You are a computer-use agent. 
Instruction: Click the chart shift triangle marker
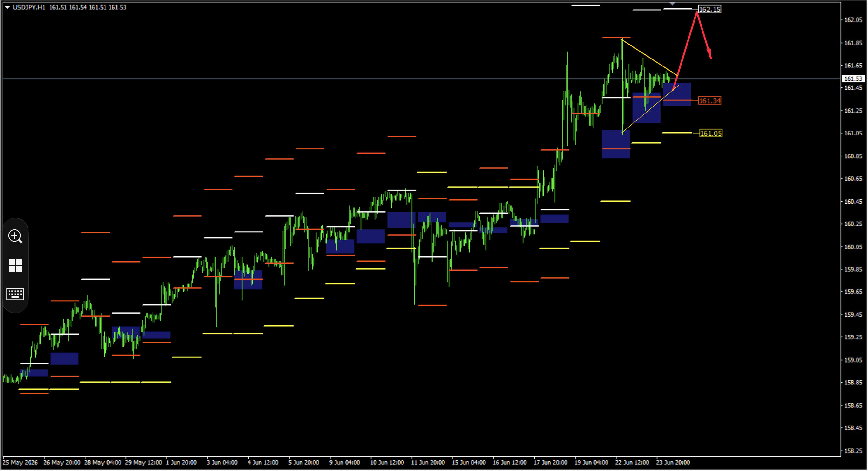[672, 4]
